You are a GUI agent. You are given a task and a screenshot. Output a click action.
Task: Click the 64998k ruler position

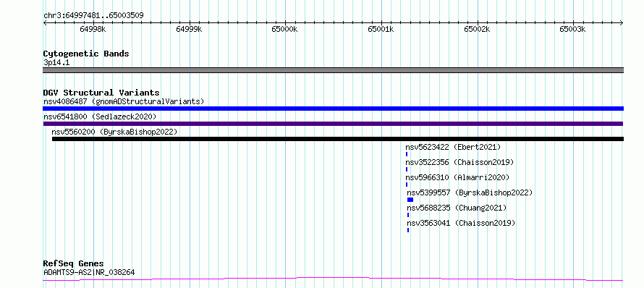pos(93,29)
